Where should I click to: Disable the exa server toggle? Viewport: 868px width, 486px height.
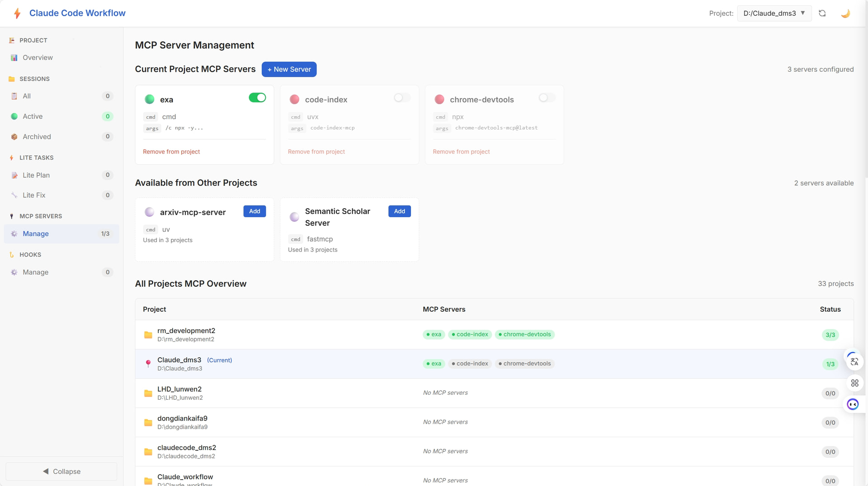click(257, 98)
